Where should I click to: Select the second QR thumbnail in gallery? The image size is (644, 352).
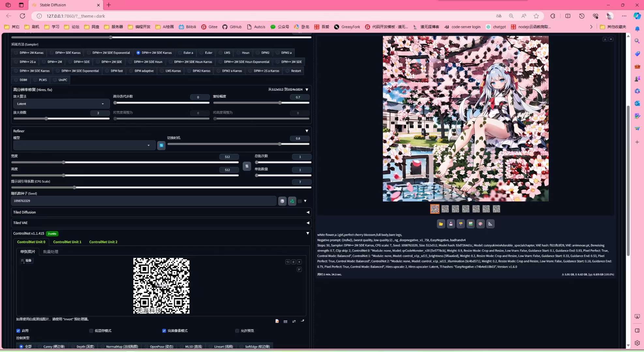[x=445, y=209]
